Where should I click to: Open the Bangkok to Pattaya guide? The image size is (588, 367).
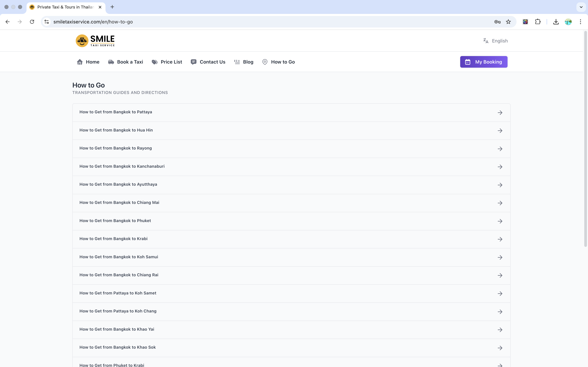[116, 112]
